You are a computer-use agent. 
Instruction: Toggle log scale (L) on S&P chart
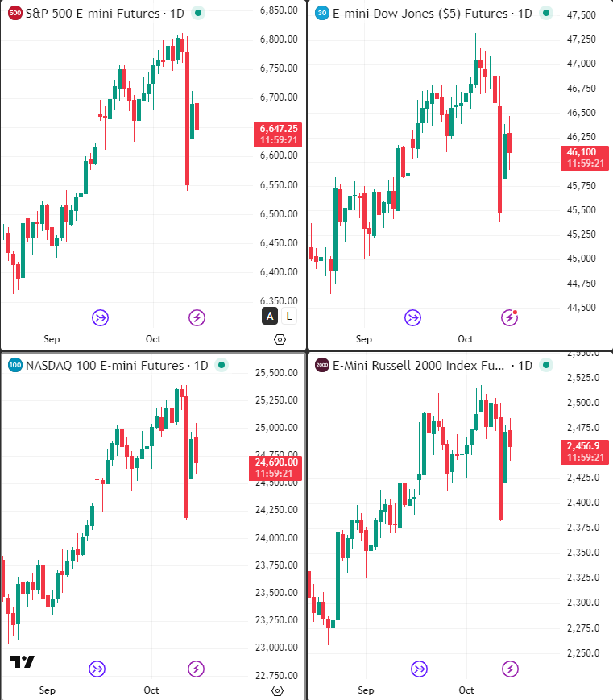point(289,316)
